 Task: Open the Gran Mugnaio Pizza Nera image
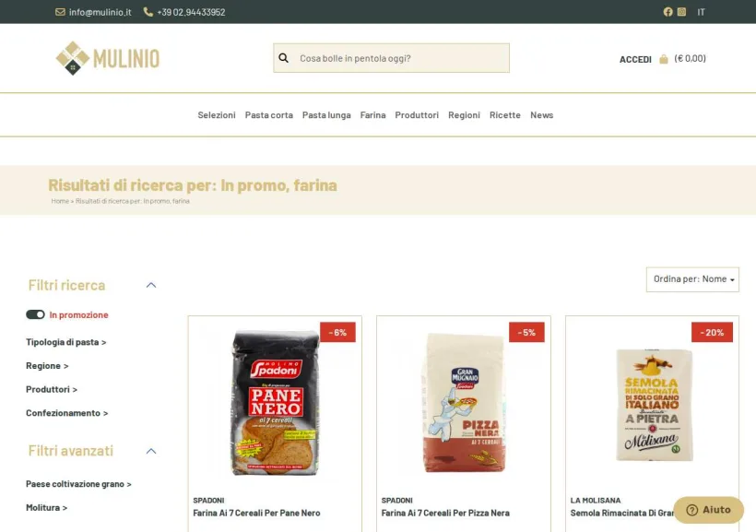pyautogui.click(x=464, y=403)
